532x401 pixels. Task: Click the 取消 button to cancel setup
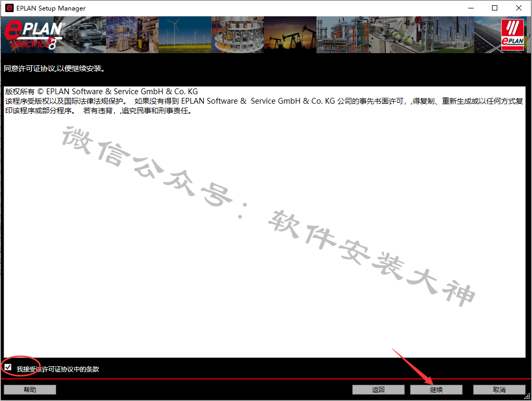(x=499, y=390)
